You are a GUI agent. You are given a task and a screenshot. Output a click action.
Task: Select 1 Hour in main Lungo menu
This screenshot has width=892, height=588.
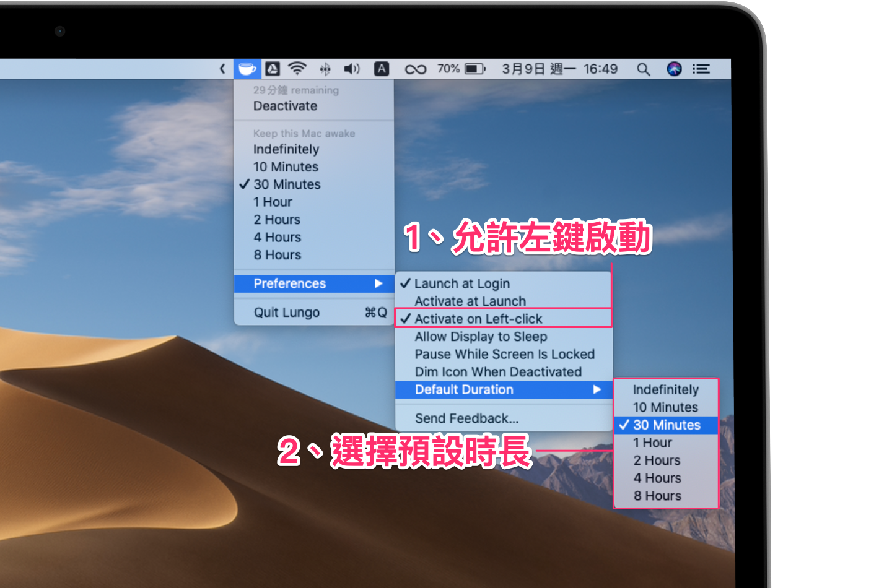pyautogui.click(x=314, y=202)
